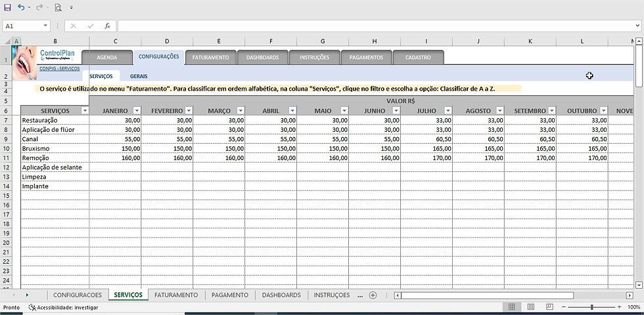Click the New Sheet plus icon

click(x=373, y=295)
